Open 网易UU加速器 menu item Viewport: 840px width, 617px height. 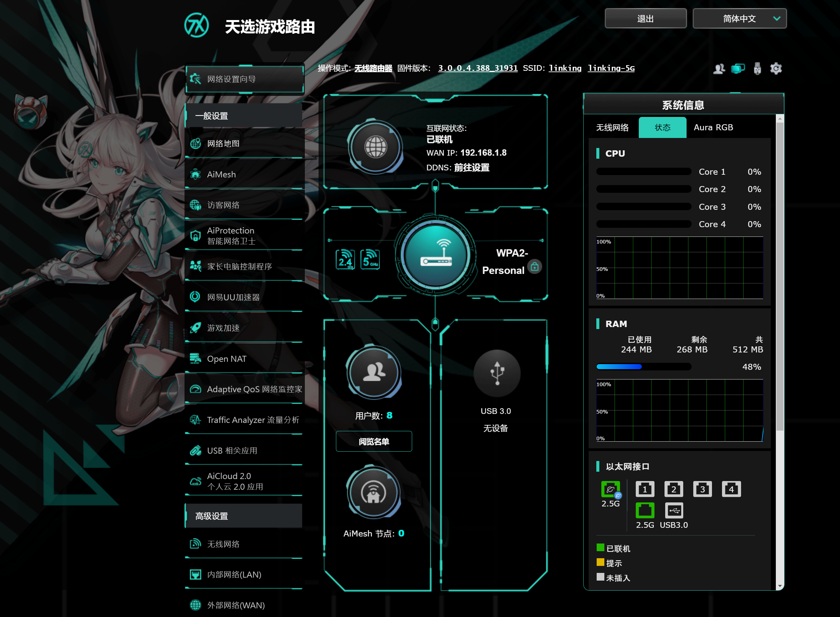click(x=245, y=297)
